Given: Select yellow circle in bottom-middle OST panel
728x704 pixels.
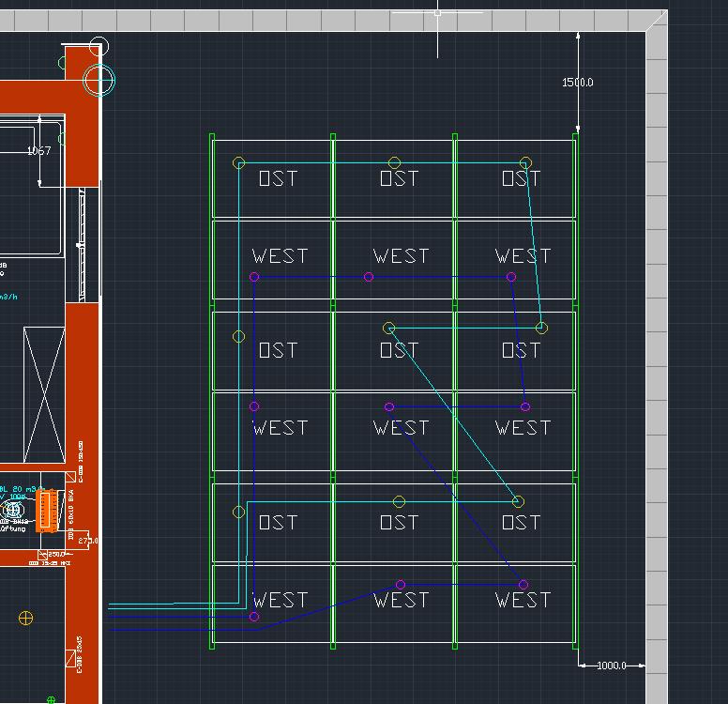Looking at the screenshot, I should 400,502.
